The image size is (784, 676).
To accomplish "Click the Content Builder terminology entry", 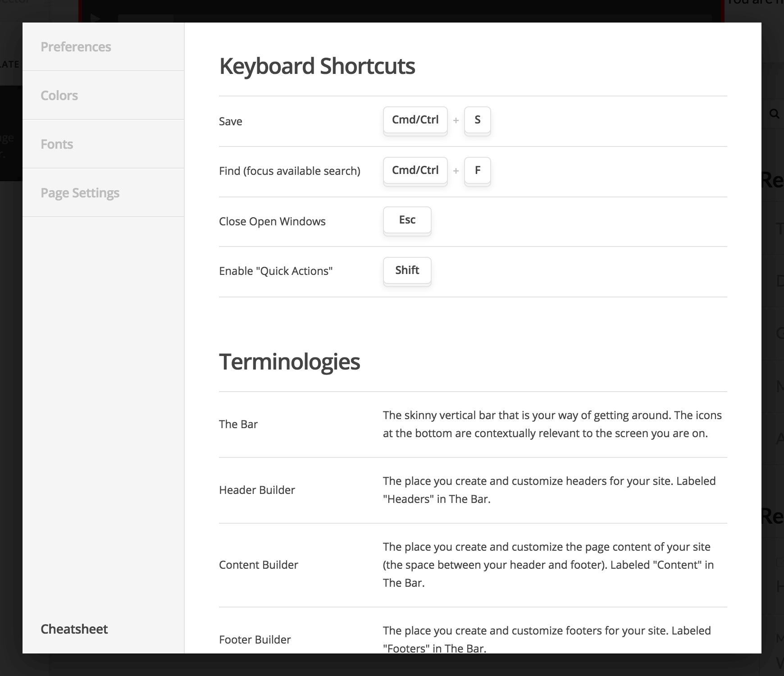I will tap(259, 565).
